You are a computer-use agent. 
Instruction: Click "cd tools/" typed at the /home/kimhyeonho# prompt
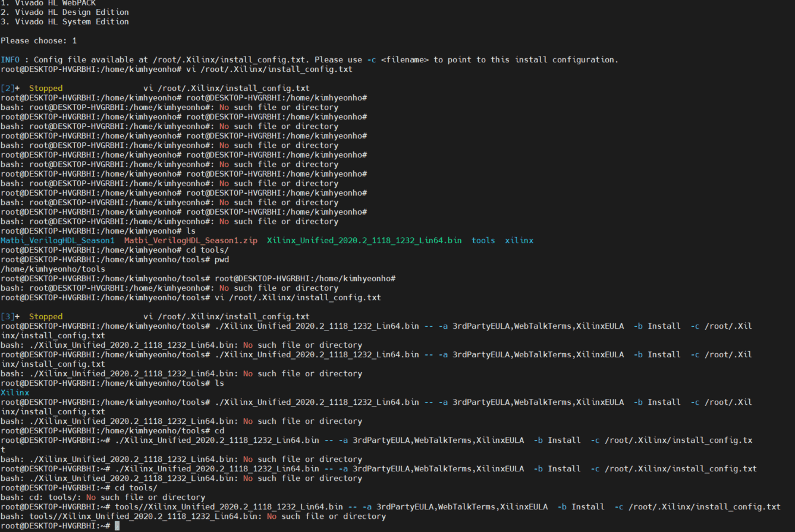pos(208,250)
